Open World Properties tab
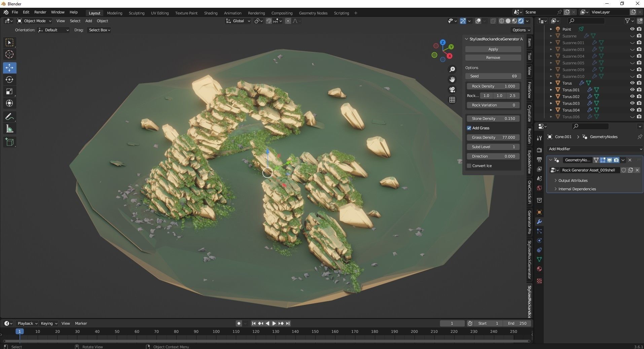The width and height of the screenshot is (644, 349). coord(539,187)
